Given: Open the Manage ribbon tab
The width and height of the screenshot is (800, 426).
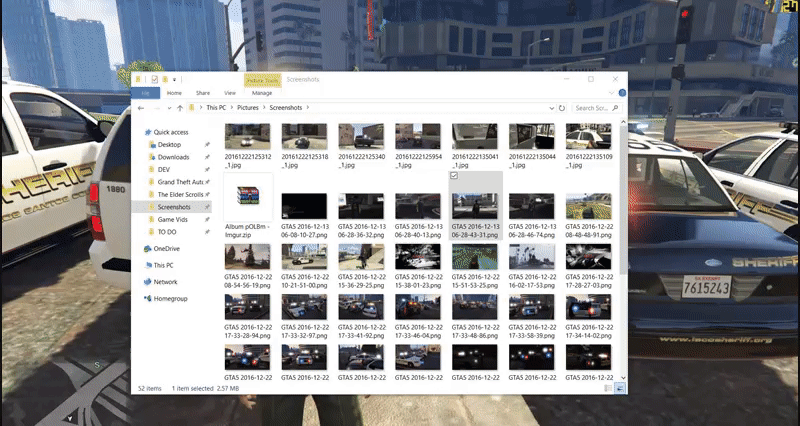Looking at the screenshot, I should 262,93.
